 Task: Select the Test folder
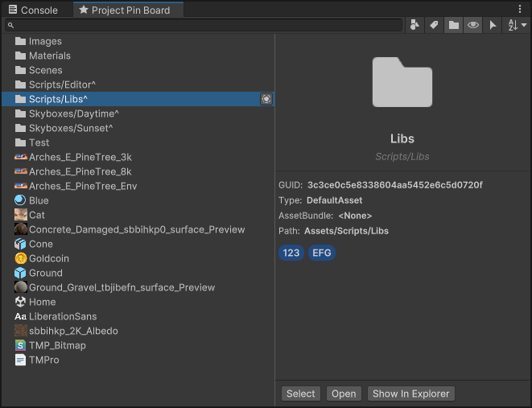(x=138, y=142)
